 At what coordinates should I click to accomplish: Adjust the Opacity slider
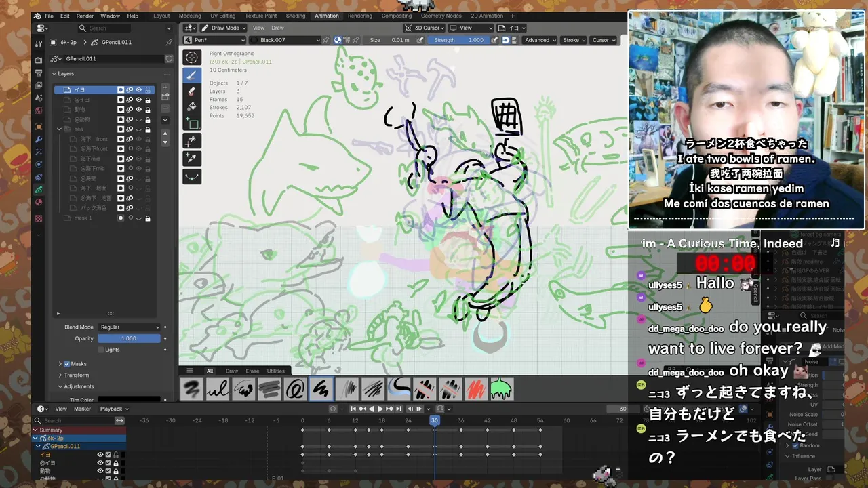pyautogui.click(x=129, y=338)
